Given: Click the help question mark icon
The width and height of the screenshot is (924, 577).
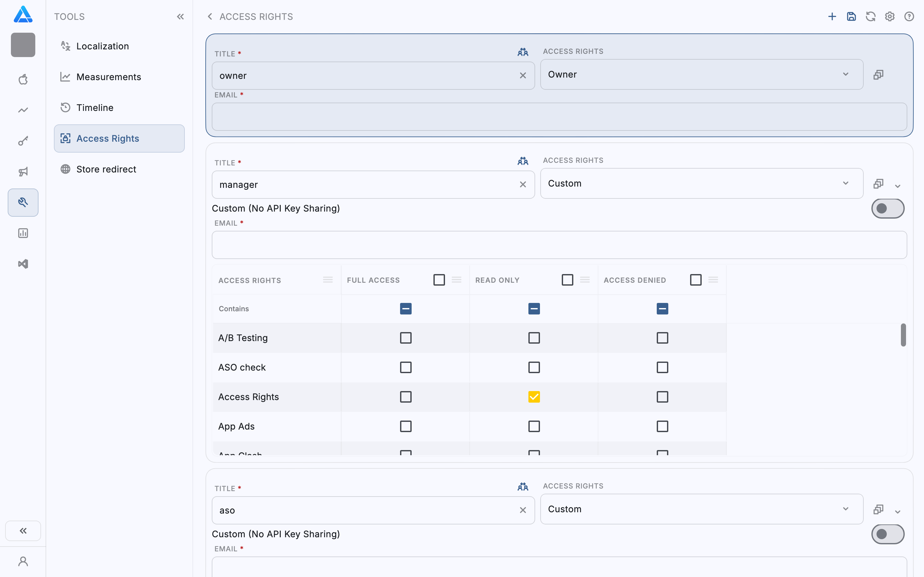Looking at the screenshot, I should pos(909,16).
